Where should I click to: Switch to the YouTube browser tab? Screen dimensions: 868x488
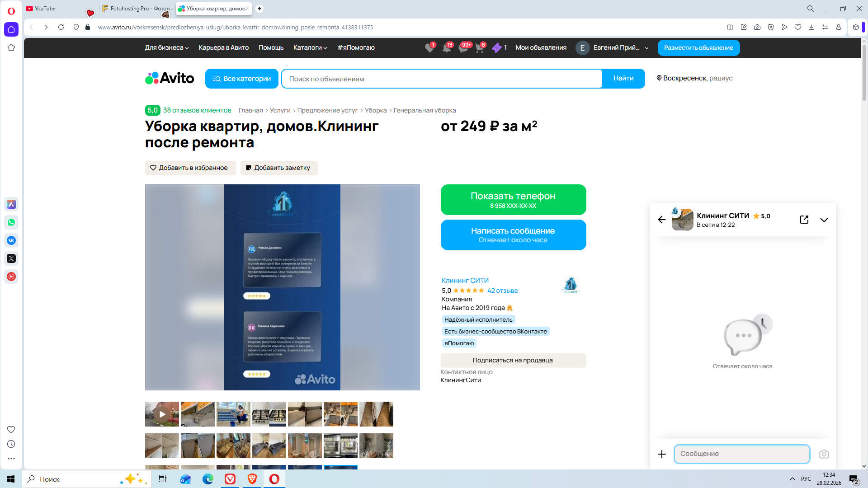(x=45, y=9)
